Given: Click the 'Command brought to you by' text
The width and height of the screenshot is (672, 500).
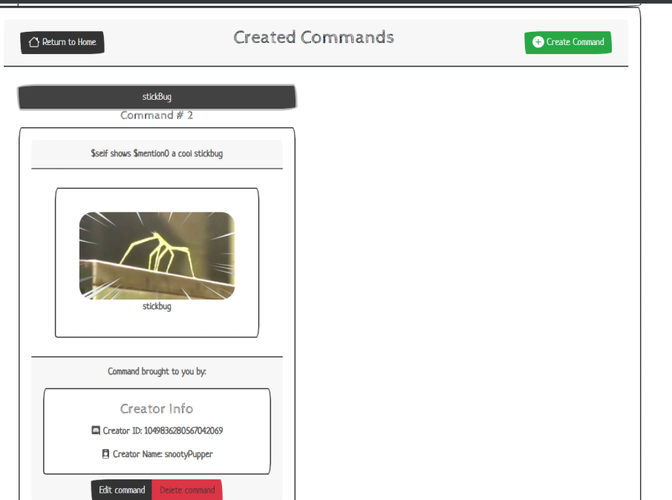Looking at the screenshot, I should [x=157, y=372].
